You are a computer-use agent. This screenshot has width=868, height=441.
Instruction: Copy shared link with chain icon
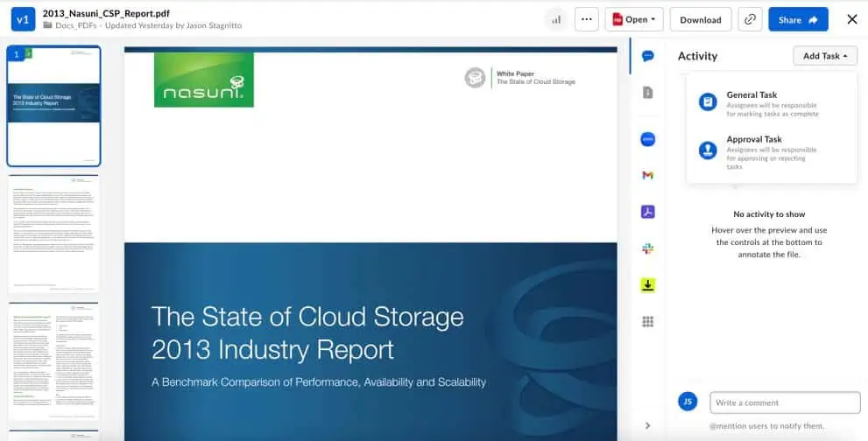[749, 19]
